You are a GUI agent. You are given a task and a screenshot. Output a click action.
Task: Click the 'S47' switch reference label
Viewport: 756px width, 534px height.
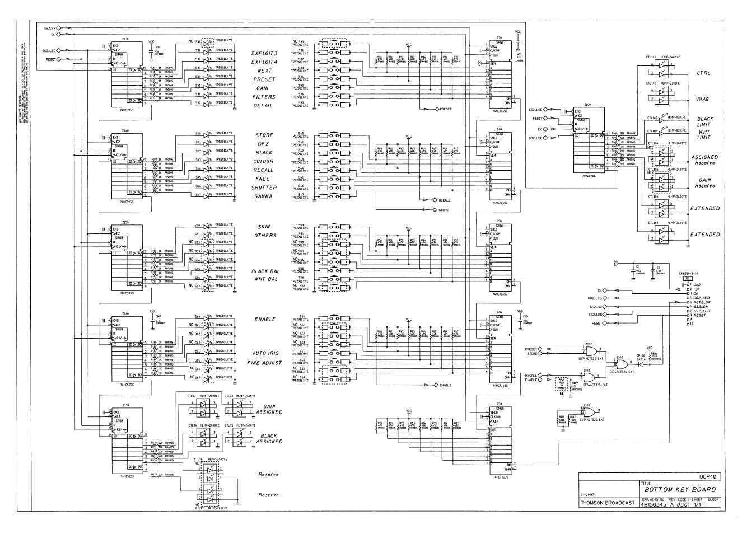[x=301, y=194]
